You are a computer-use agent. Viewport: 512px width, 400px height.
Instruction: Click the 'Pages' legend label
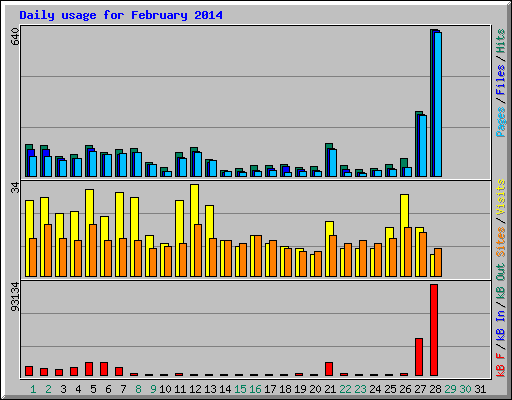(x=501, y=122)
